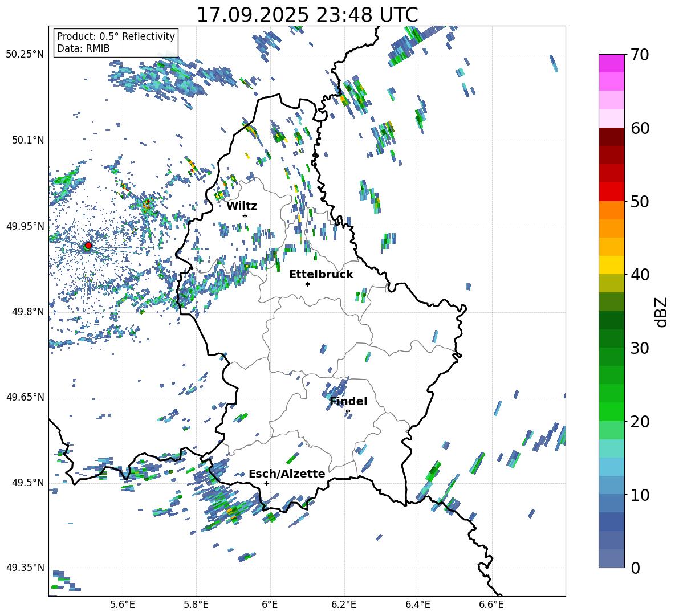Click the 50.25°N latitude tick label
The width and height of the screenshot is (675, 616).
tap(25, 55)
